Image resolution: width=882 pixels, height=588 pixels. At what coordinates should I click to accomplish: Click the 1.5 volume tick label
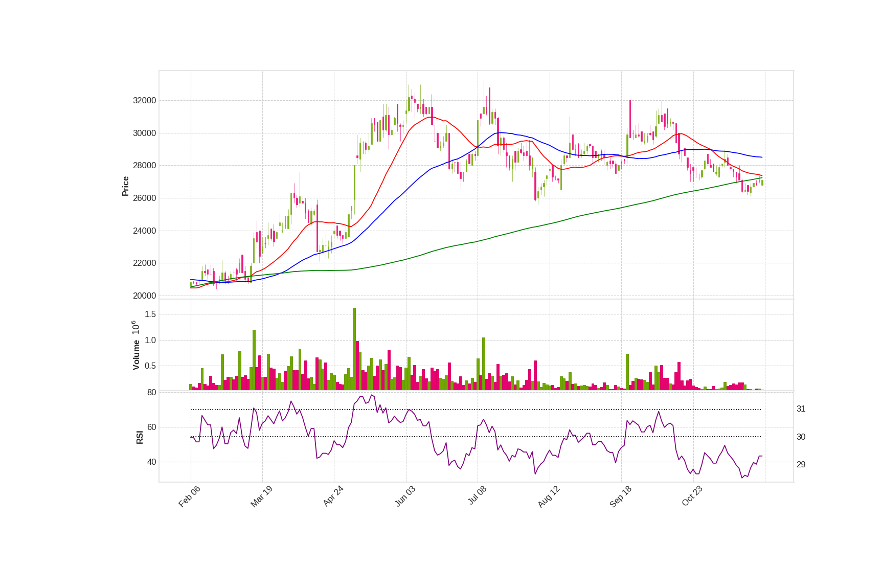[150, 314]
